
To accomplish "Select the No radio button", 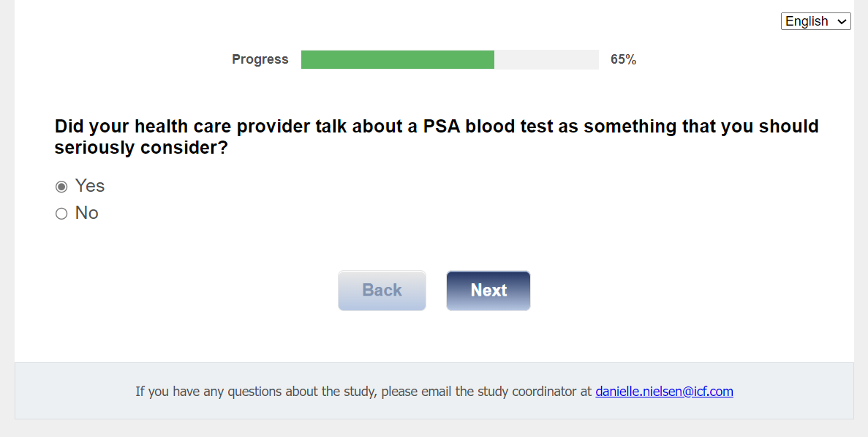I will (61, 214).
